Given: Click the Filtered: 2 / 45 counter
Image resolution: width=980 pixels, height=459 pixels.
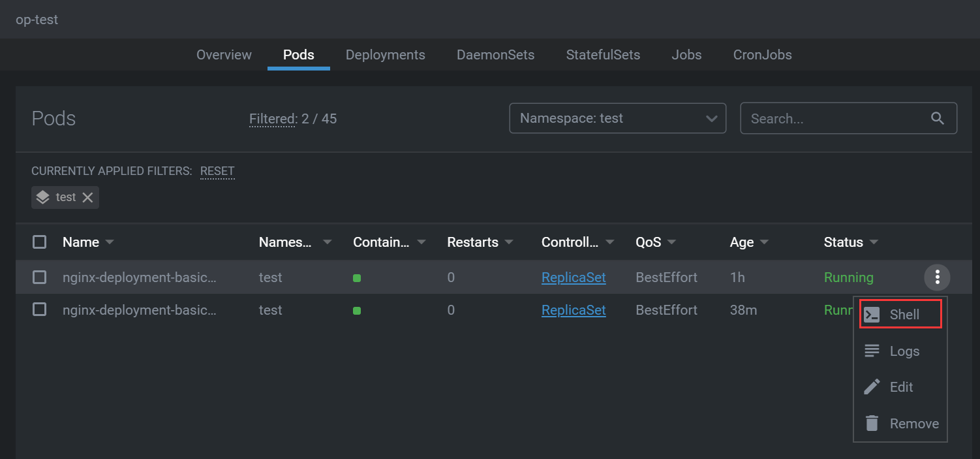Looking at the screenshot, I should 294,118.
